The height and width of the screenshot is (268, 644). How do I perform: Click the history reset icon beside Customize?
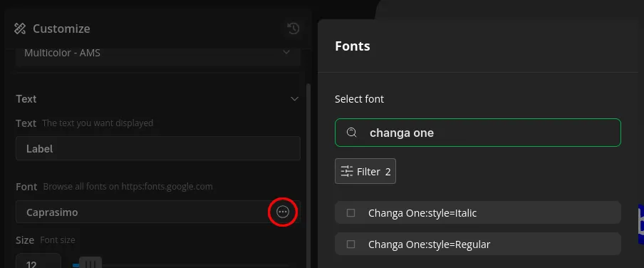pyautogui.click(x=294, y=29)
